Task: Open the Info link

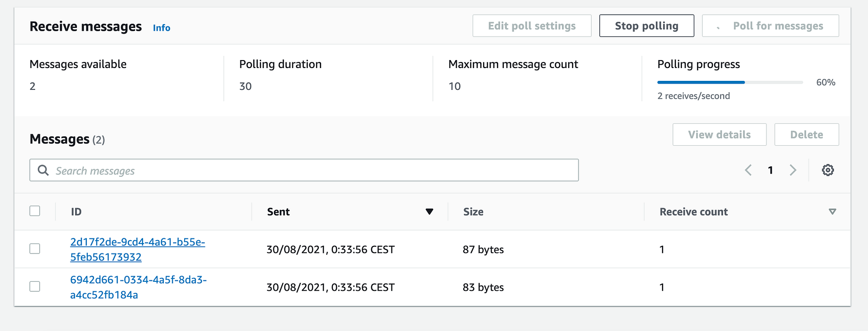Action: tap(162, 28)
